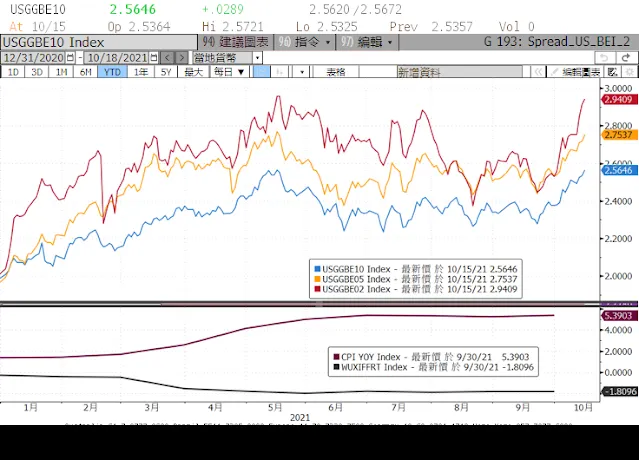This screenshot has height=460, width=639.
Task: Select the 1D time range
Action: [13, 72]
